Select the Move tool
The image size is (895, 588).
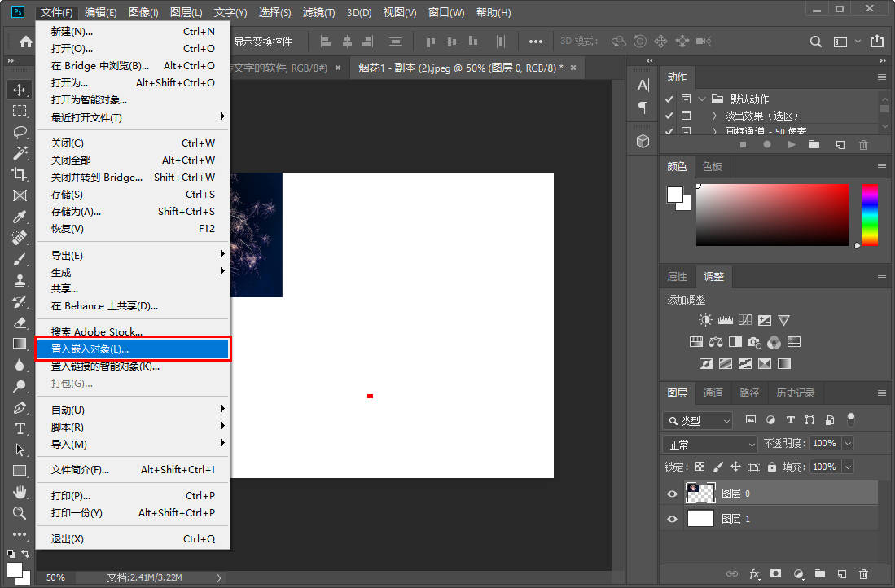click(x=20, y=90)
